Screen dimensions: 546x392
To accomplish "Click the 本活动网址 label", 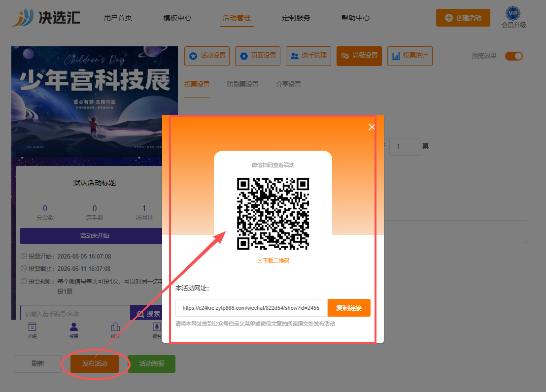I will 192,288.
